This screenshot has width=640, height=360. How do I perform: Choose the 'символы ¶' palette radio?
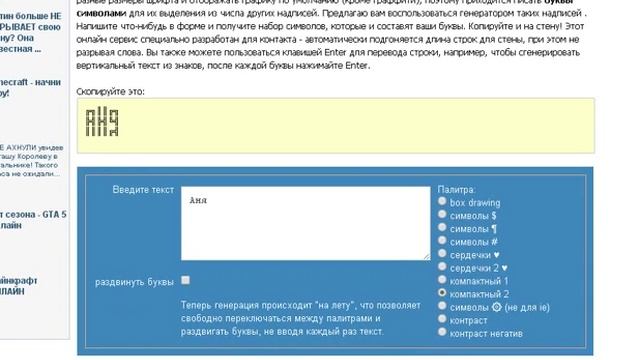[442, 227]
